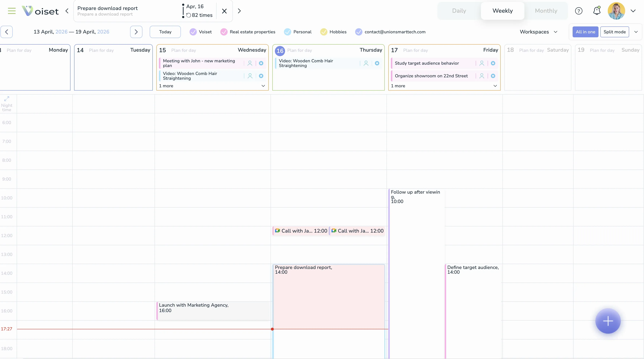Screen dimensions: 644x359
Task: Expand the user profile chevron next to avatar
Action: point(633,11)
